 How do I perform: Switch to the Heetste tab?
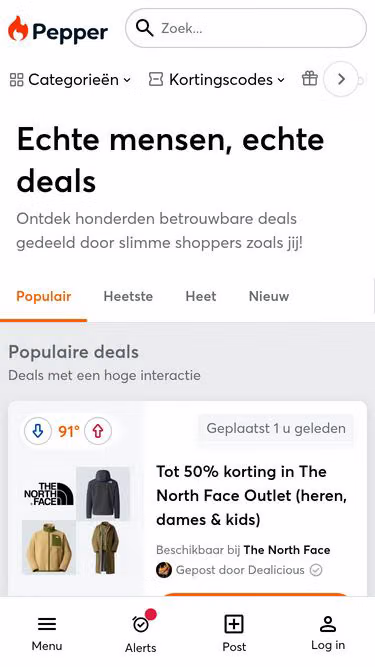click(x=128, y=296)
